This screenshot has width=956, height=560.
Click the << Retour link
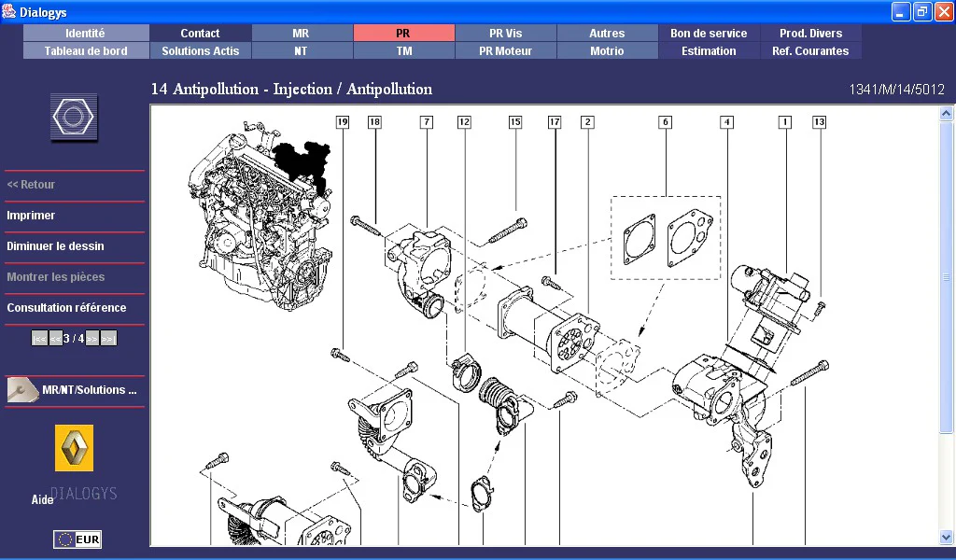click(31, 185)
